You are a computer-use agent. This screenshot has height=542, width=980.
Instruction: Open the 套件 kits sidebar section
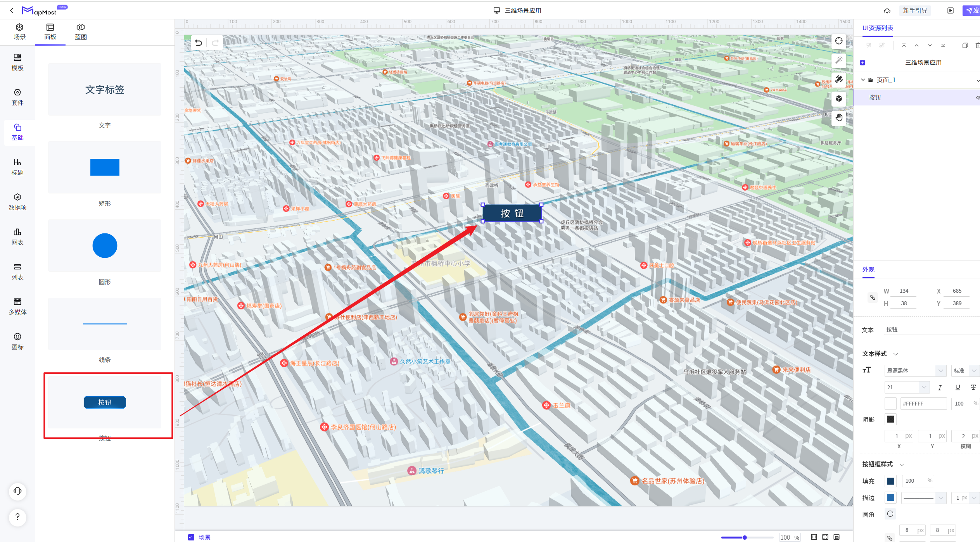(x=17, y=97)
